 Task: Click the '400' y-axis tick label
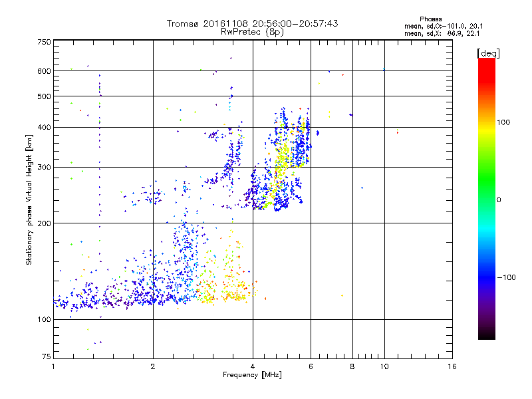pos(44,128)
